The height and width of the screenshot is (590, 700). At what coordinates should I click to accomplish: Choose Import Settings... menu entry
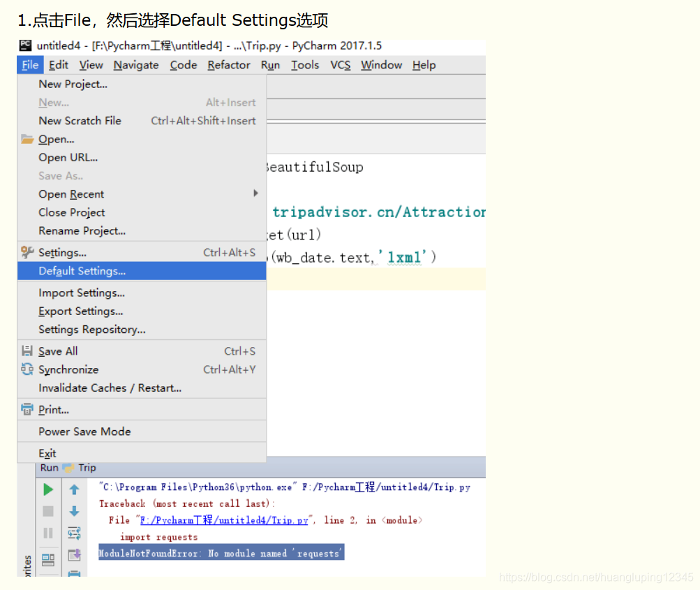pos(142,293)
